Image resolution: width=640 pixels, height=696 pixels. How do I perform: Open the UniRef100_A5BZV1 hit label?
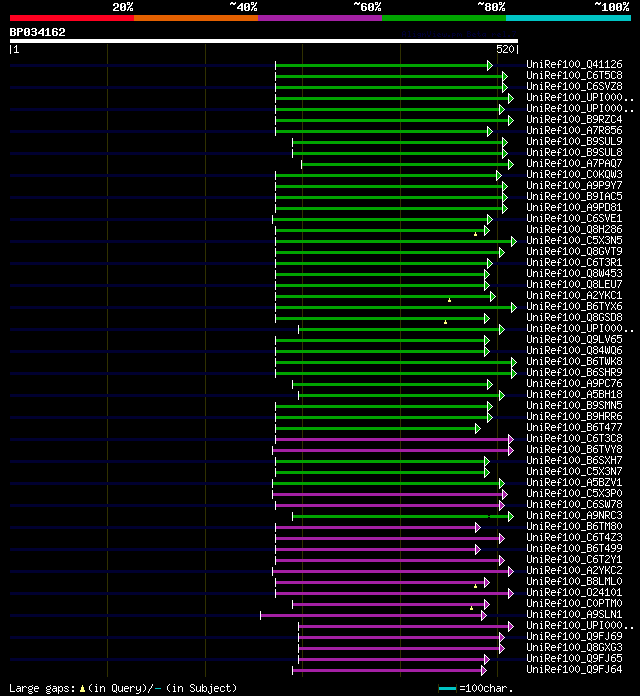coord(574,482)
